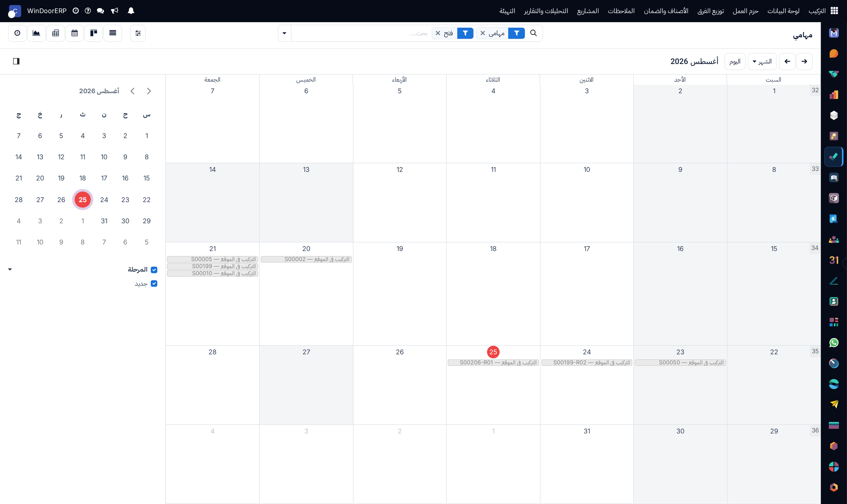Screen dimensions: 847x504
Task: Open the people group app icon
Action: (x=834, y=239)
